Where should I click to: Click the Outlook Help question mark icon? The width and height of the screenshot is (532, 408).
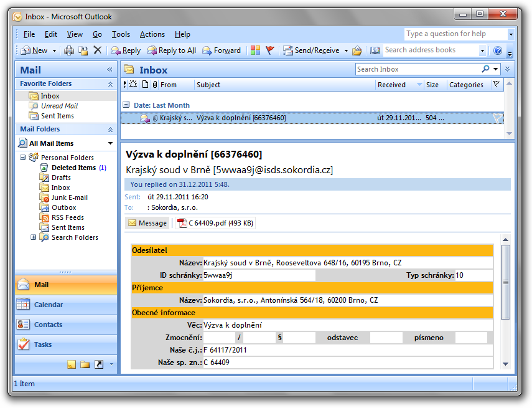point(498,50)
